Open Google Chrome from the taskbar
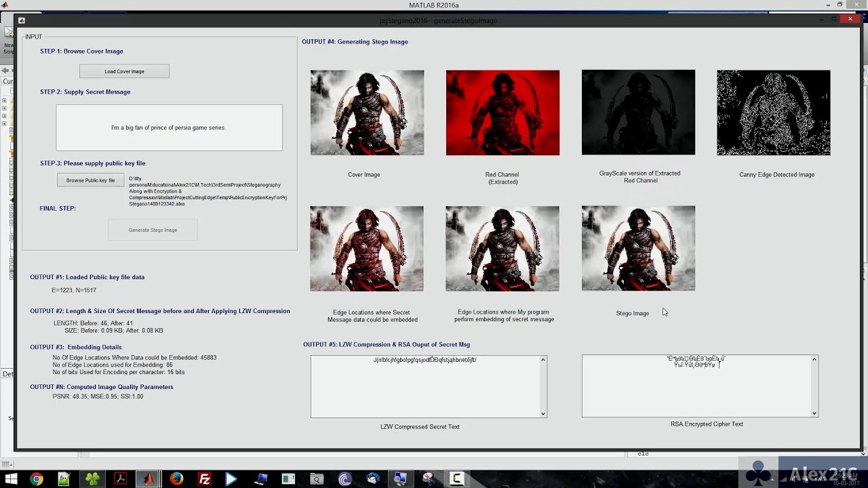The height and width of the screenshot is (488, 868). (x=37, y=479)
